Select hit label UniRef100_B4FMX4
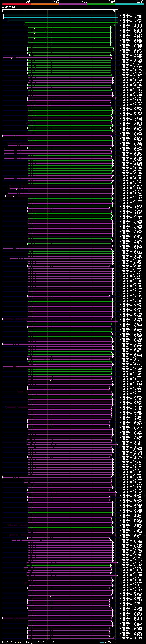 (131, 146)
